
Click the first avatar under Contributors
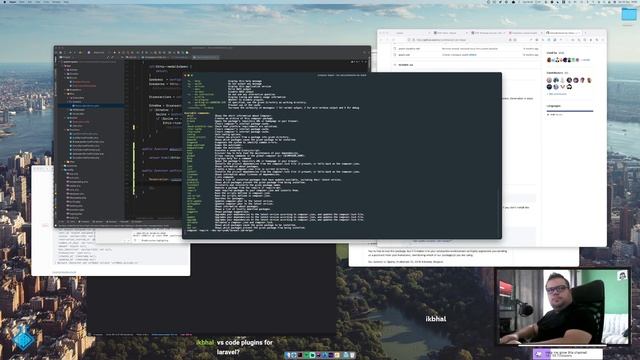click(x=549, y=80)
